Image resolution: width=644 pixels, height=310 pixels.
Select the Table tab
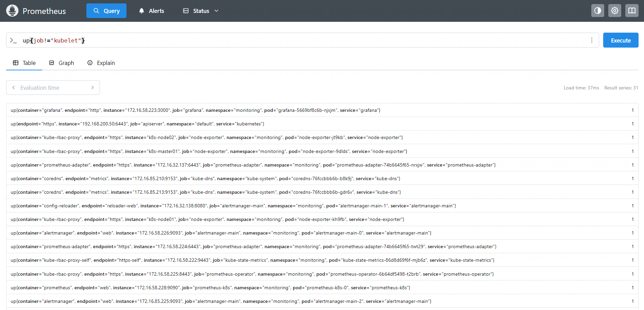click(x=24, y=63)
